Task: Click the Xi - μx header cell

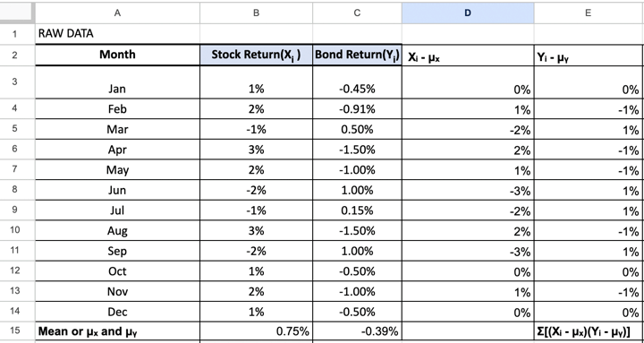Action: [x=468, y=55]
